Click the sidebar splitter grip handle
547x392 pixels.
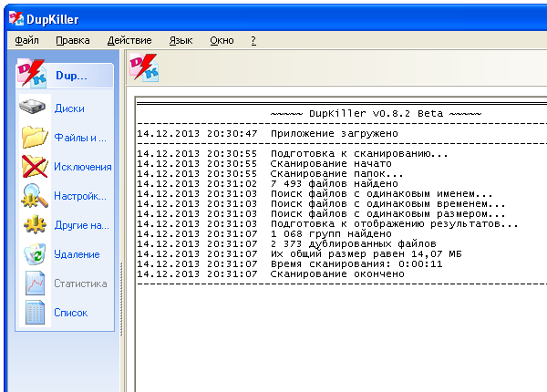[121, 299]
